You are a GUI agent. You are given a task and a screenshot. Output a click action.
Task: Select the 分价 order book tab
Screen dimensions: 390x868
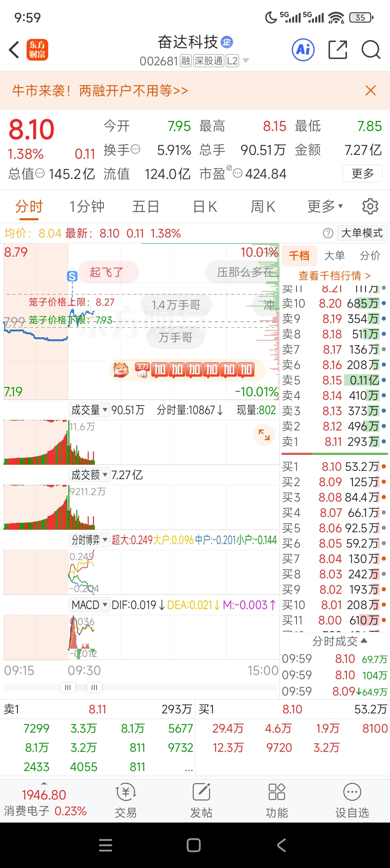[370, 255]
